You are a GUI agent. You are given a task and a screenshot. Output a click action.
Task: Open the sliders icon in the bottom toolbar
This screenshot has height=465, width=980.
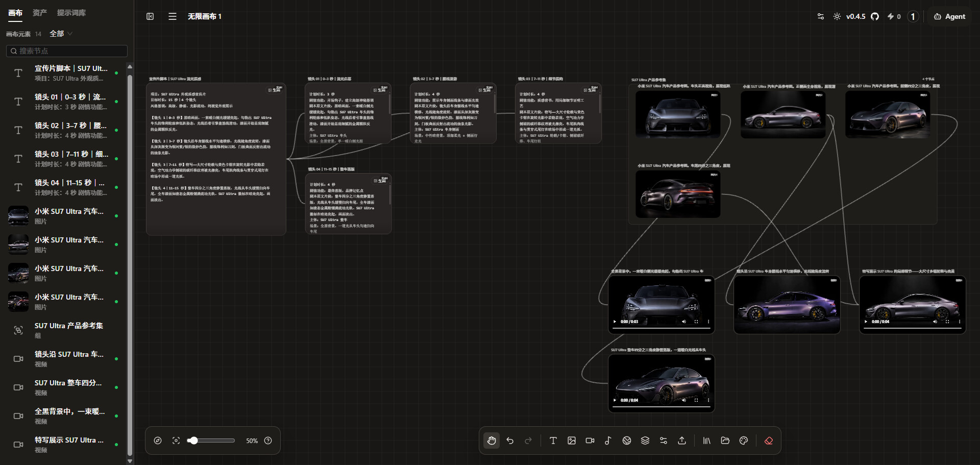point(664,440)
